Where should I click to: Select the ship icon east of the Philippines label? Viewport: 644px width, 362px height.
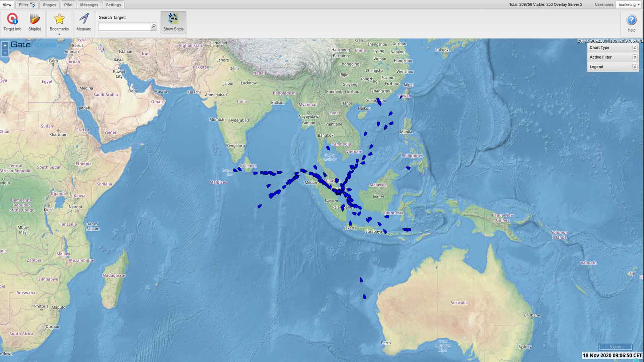tap(408, 168)
